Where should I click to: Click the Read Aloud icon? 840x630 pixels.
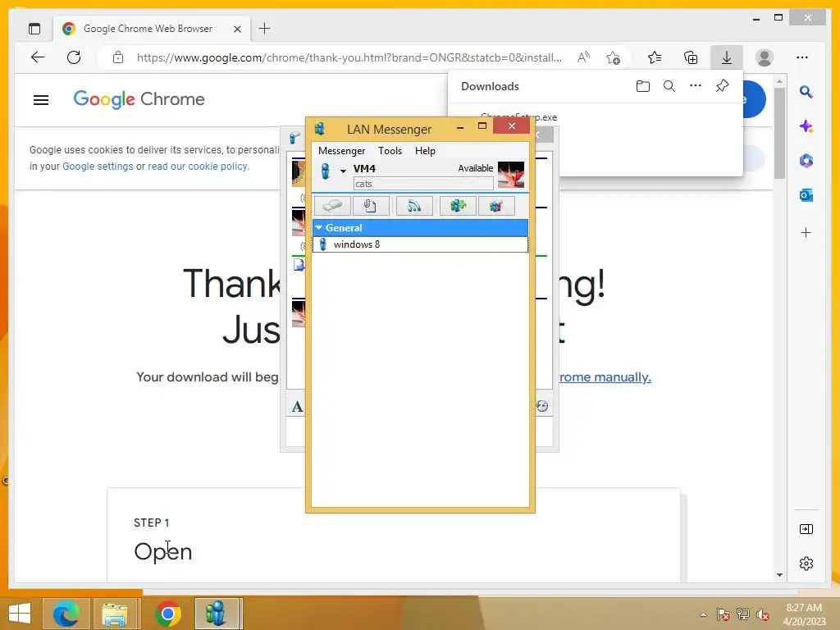[583, 57]
